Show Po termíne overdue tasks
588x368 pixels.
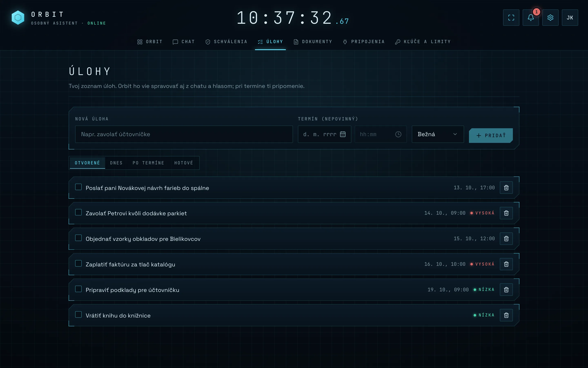pyautogui.click(x=148, y=163)
